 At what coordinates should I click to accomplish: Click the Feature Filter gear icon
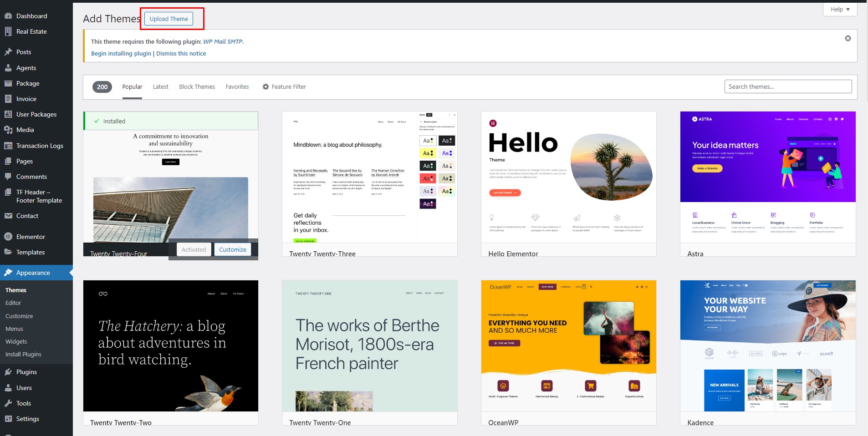pos(266,86)
